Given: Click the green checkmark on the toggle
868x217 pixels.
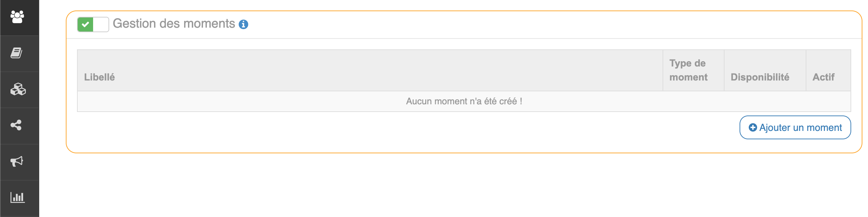Looking at the screenshot, I should [x=85, y=24].
